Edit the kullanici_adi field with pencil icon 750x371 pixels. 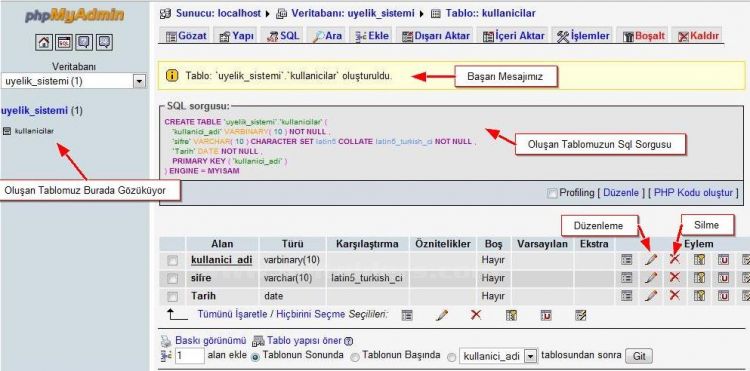point(651,259)
